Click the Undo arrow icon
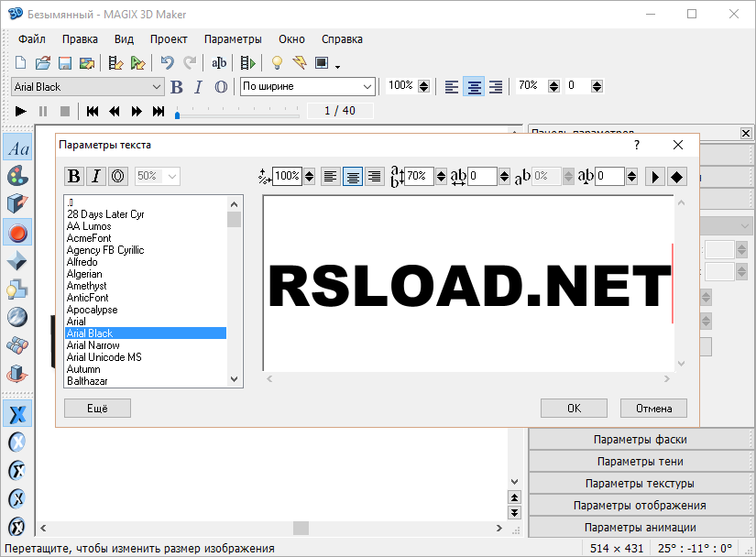756x557 pixels. click(x=168, y=62)
